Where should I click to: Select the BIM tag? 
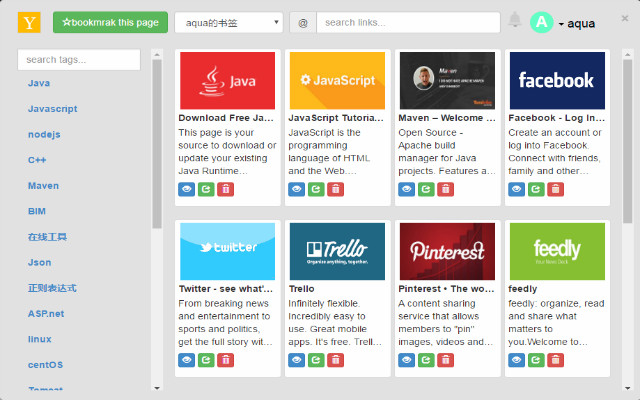[37, 211]
